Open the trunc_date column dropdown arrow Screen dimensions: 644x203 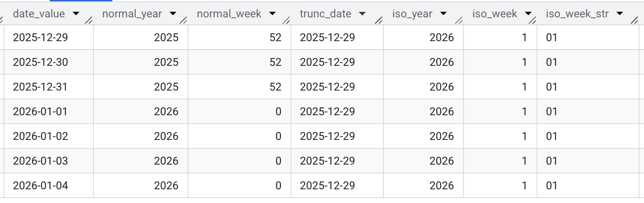(362, 14)
